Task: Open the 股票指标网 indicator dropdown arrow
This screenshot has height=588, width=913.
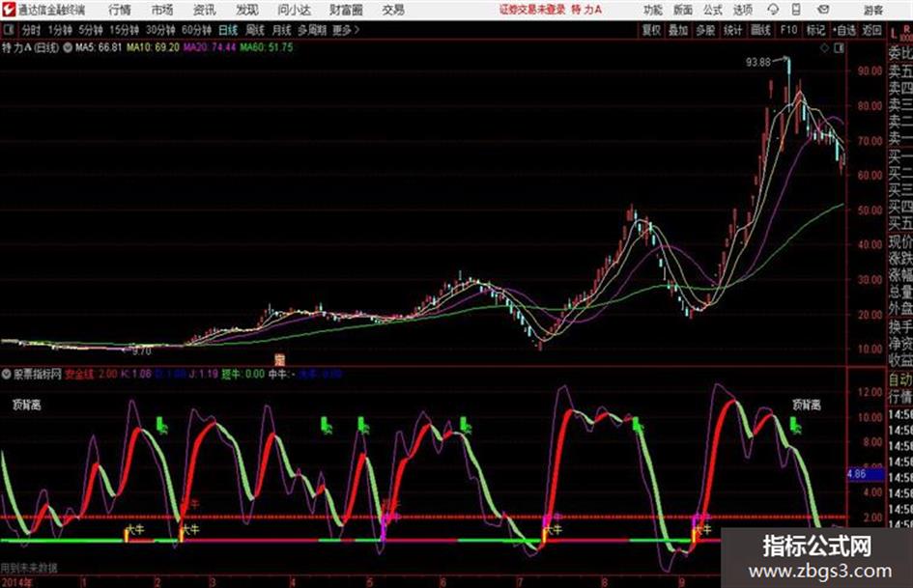Action: (x=7, y=375)
